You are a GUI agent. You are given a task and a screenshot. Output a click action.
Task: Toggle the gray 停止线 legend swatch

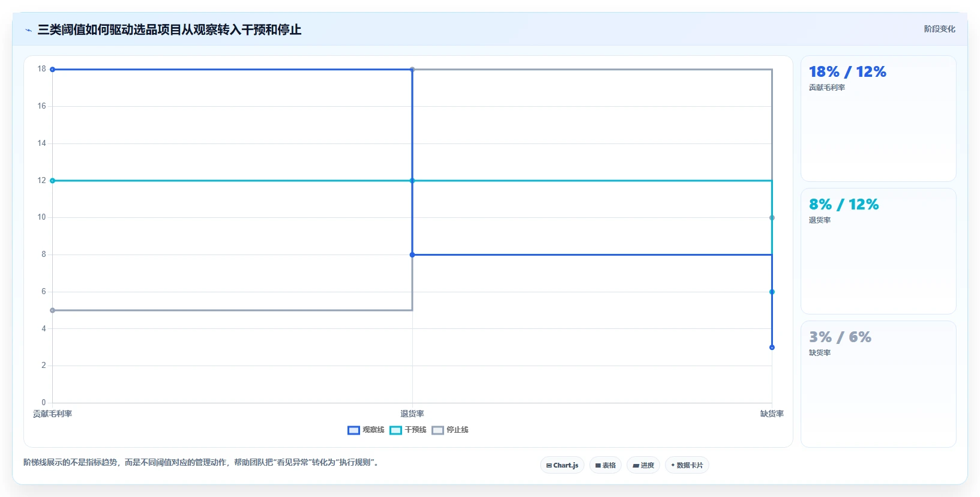(437, 430)
